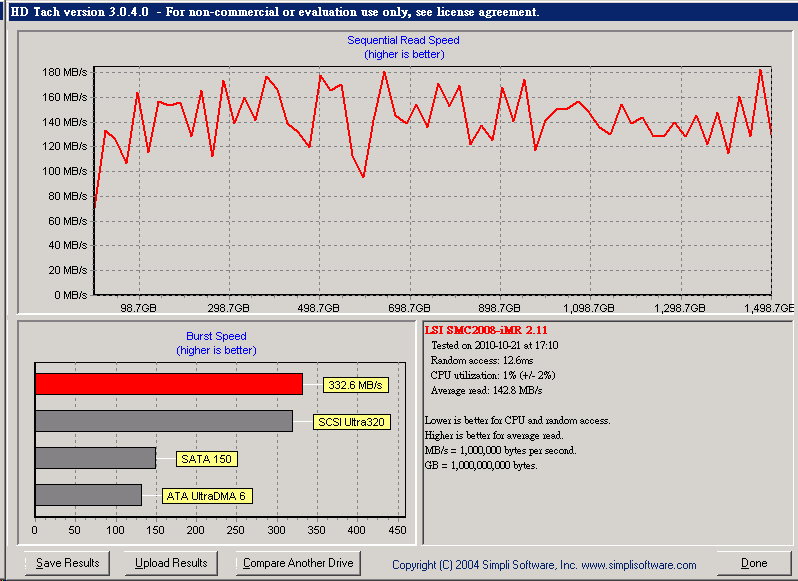Select the gray SCSI Ultra320 bar
Viewport: 798px width, 581px height.
coord(164,421)
